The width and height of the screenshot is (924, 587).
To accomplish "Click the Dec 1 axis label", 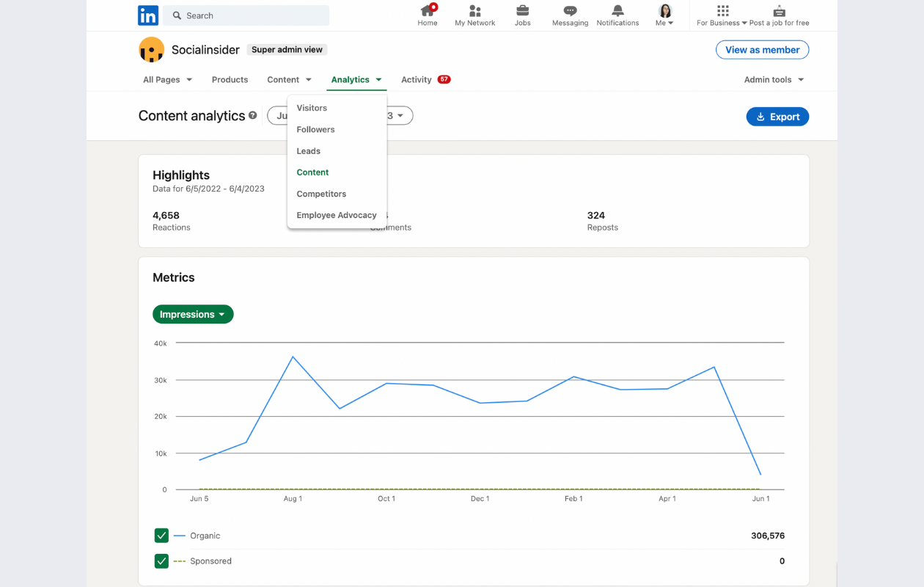I will [x=480, y=499].
